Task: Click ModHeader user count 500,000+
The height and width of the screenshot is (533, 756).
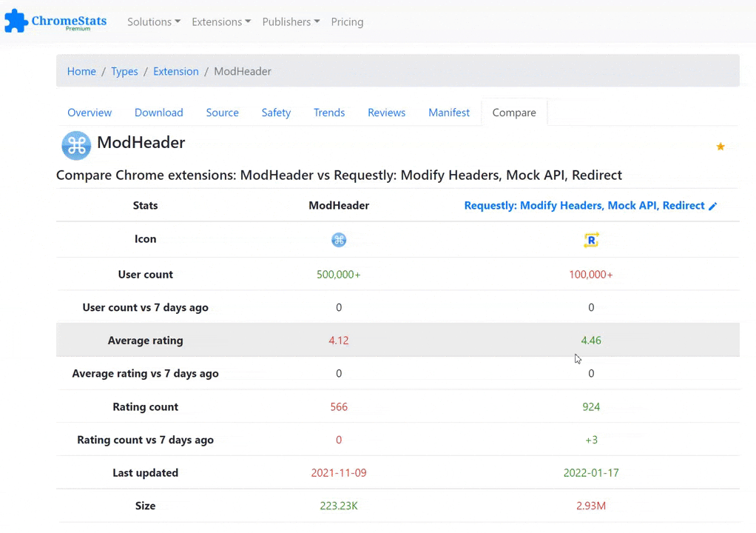Action: [339, 275]
